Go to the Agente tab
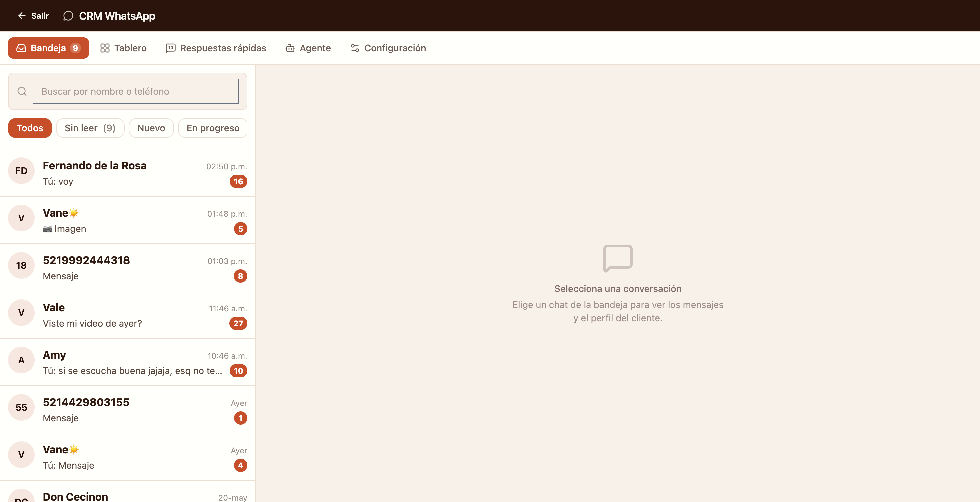 pos(308,48)
